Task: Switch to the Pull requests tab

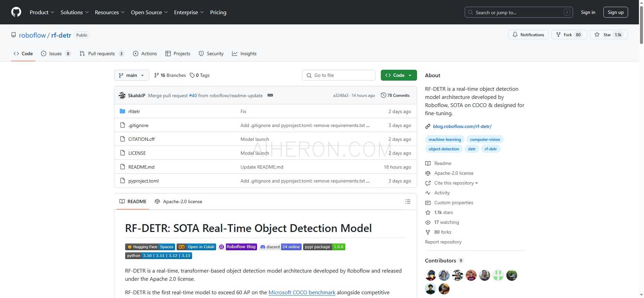Action: click(101, 54)
